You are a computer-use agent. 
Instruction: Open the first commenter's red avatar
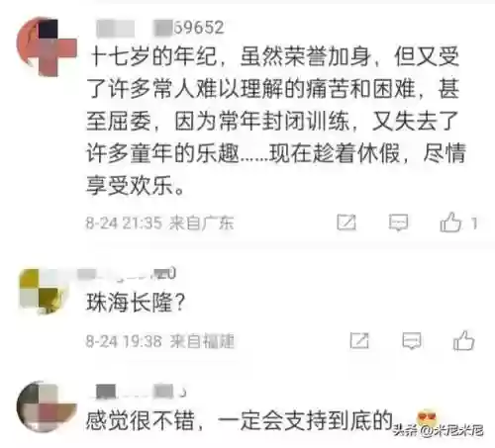(x=47, y=46)
